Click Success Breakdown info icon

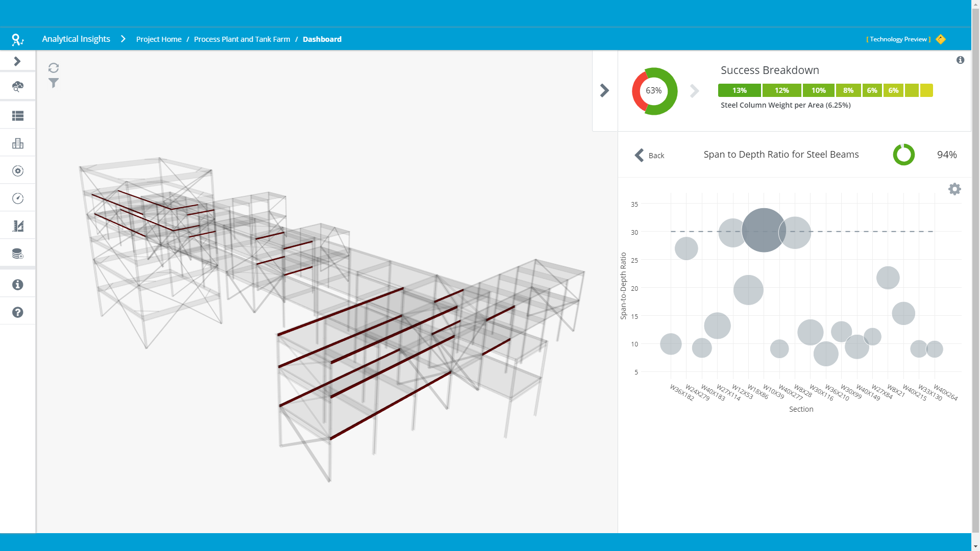[x=960, y=60]
